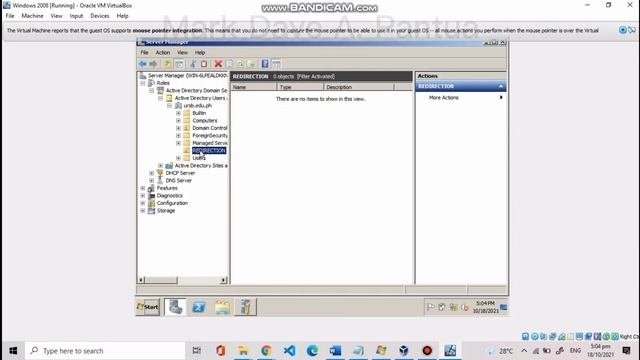
Task: Dismiss the mouse integration notification icon
Action: click(632, 30)
